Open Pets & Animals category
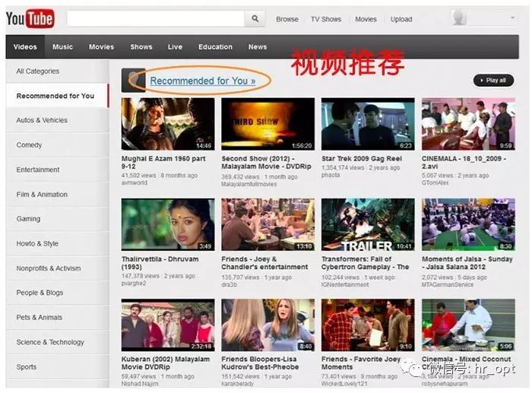 tap(57, 317)
